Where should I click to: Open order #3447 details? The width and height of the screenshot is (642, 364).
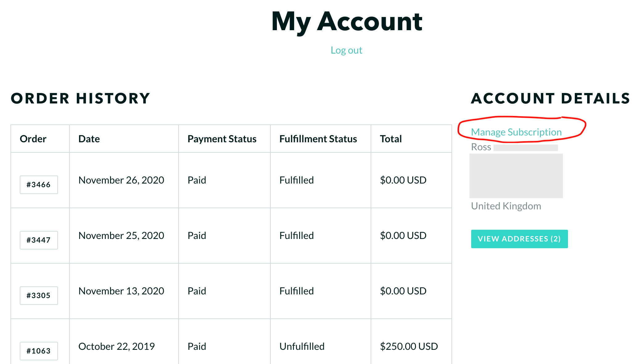pos(39,240)
